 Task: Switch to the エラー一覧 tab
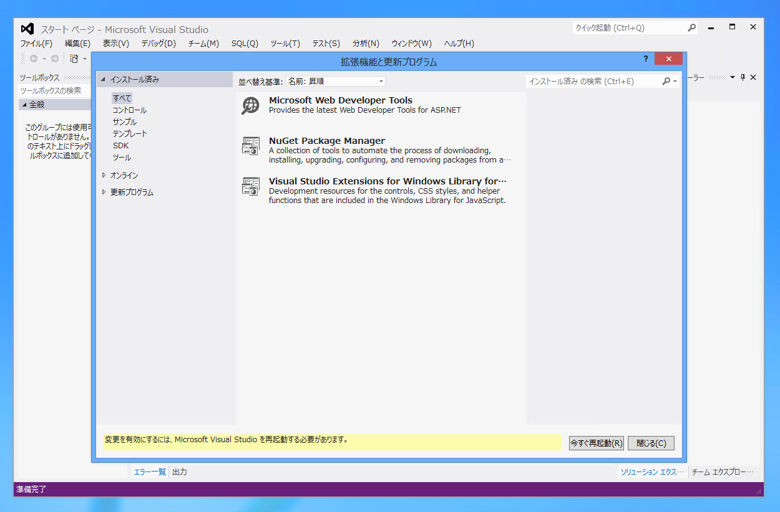tap(149, 472)
